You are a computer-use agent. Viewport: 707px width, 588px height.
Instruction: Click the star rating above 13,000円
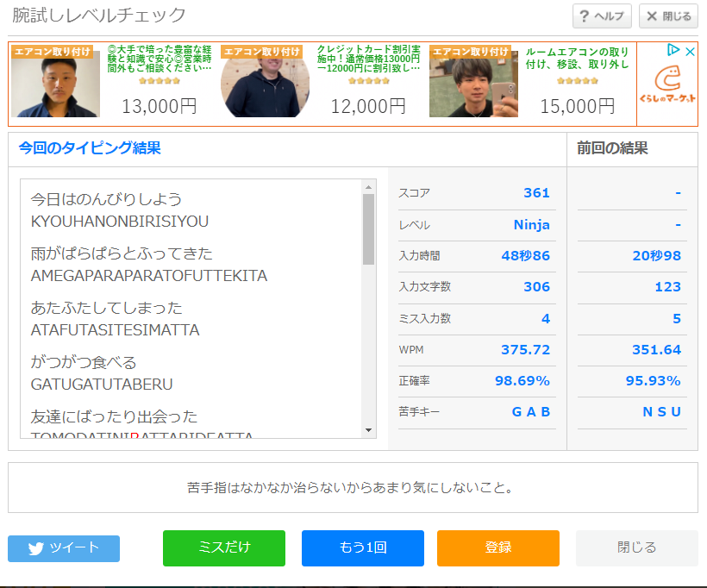click(x=160, y=81)
